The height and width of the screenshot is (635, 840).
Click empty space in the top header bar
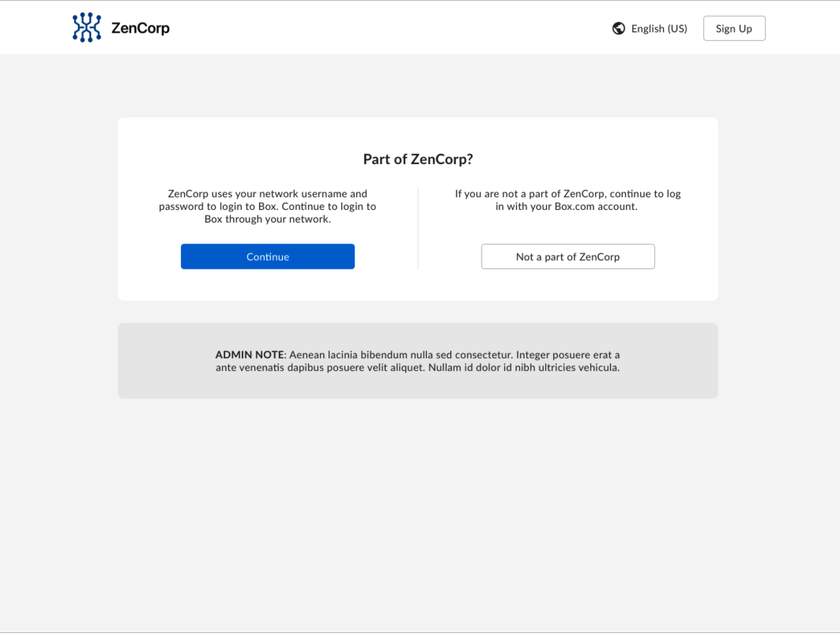[397, 28]
